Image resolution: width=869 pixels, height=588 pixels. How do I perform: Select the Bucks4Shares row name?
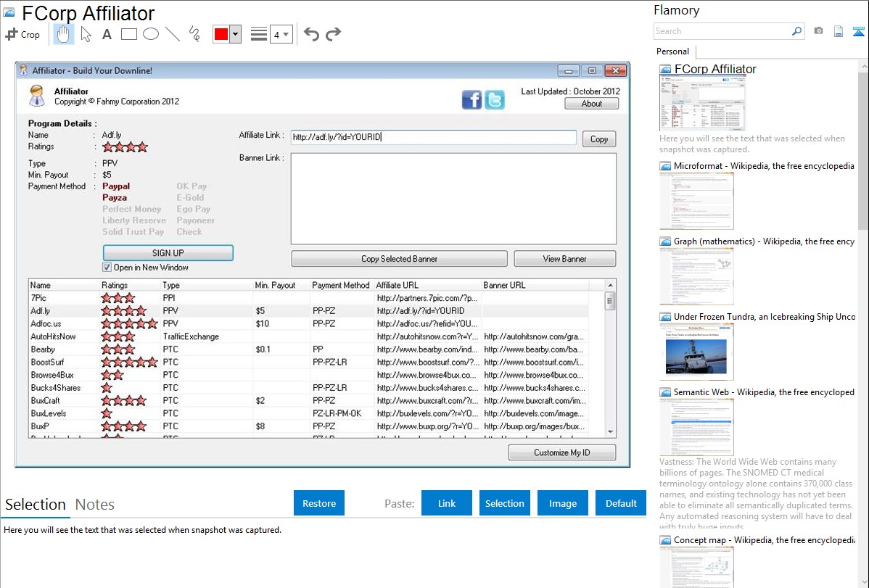click(x=55, y=388)
